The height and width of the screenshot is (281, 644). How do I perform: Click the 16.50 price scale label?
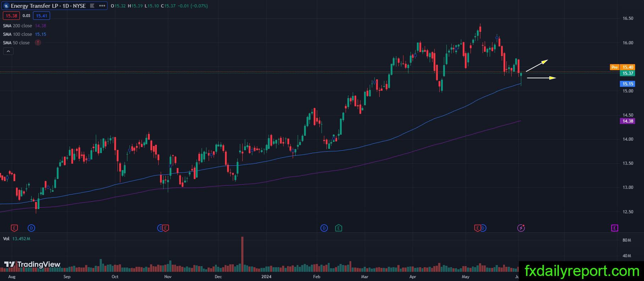coord(628,18)
